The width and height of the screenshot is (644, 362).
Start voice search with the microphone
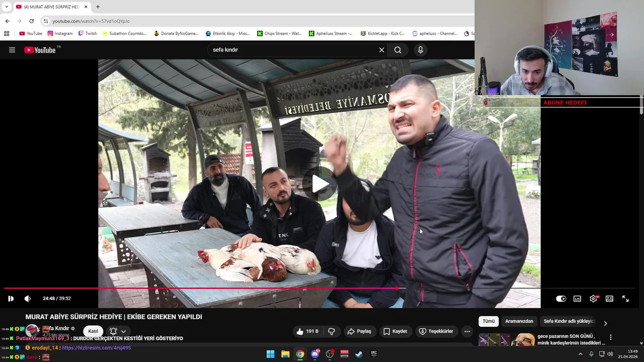point(421,50)
